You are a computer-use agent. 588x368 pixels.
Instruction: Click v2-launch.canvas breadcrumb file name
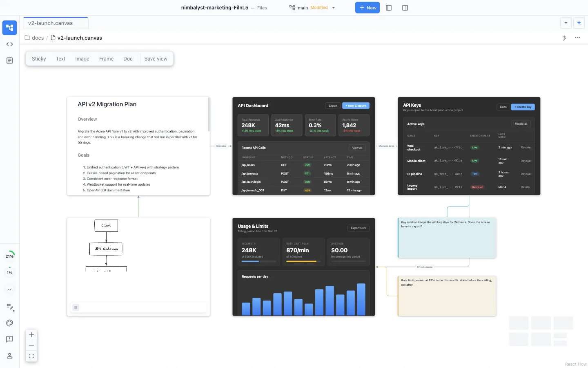[x=80, y=38]
